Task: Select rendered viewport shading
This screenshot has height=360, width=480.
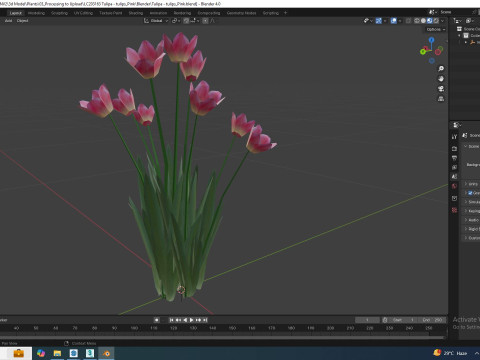Action: point(436,21)
